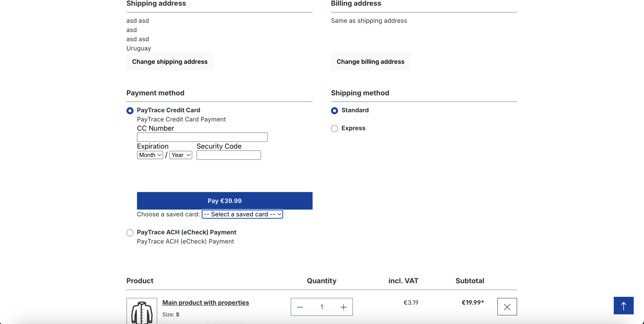Image resolution: width=644 pixels, height=324 pixels.
Task: Open the expiration Year dropdown
Action: [181, 155]
